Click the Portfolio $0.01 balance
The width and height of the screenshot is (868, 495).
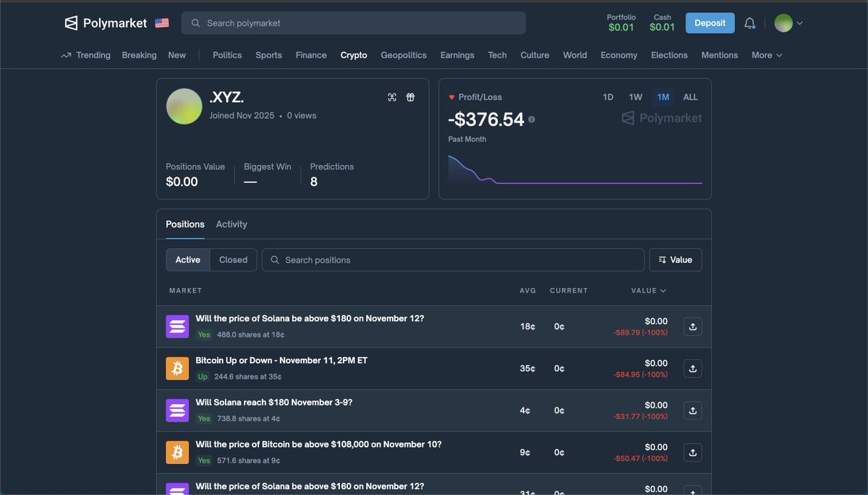[x=621, y=23]
